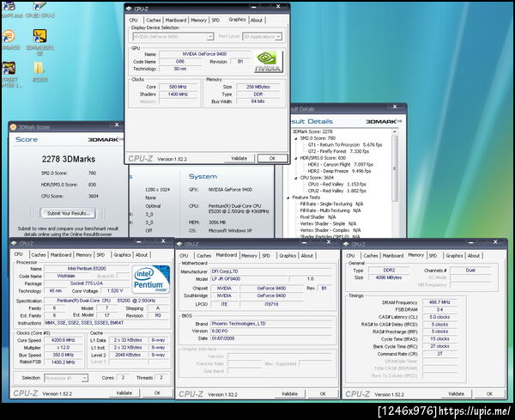This screenshot has height=420, width=515.
Task: Open the E5200 folder on the desktop
Action: [39, 69]
